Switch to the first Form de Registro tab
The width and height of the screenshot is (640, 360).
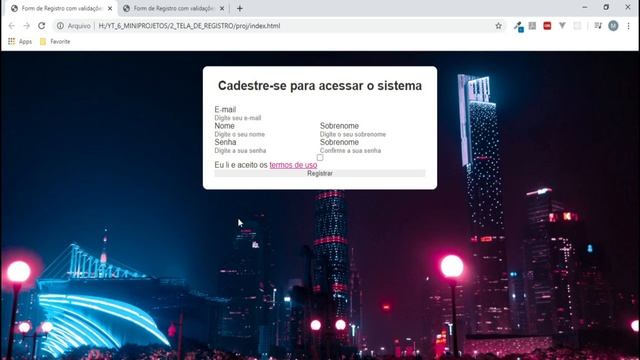(61, 8)
